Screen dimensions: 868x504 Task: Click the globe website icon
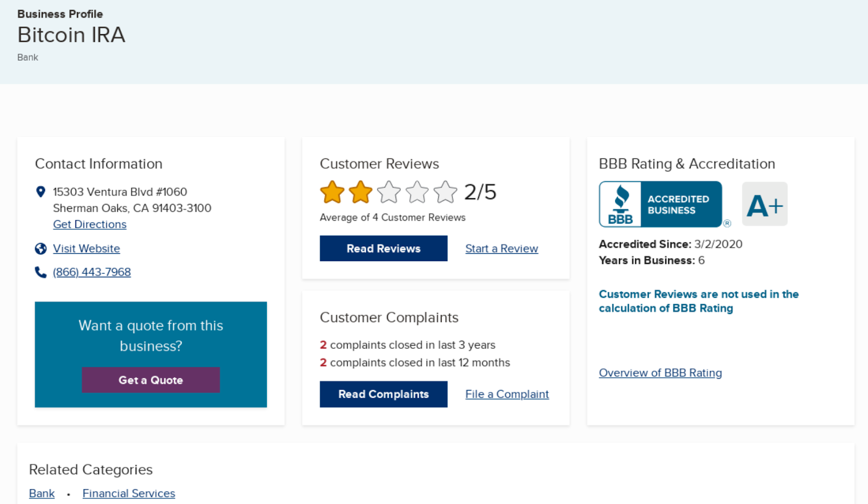coord(41,248)
